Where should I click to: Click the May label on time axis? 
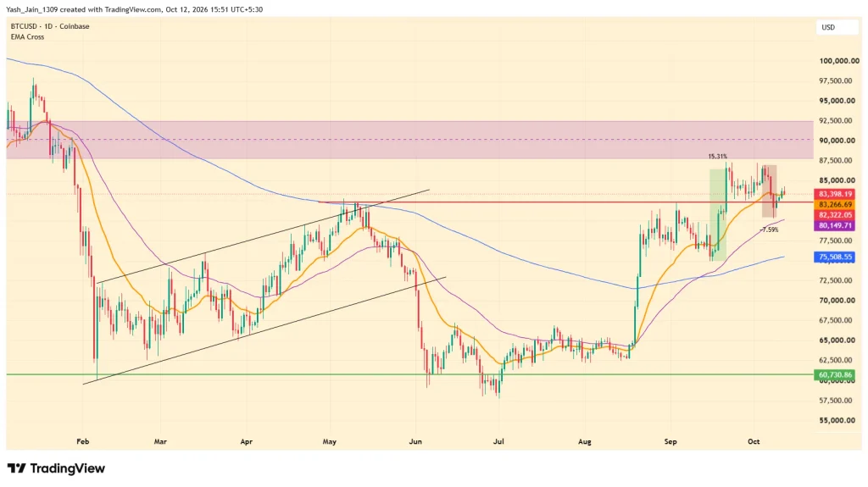click(x=330, y=441)
